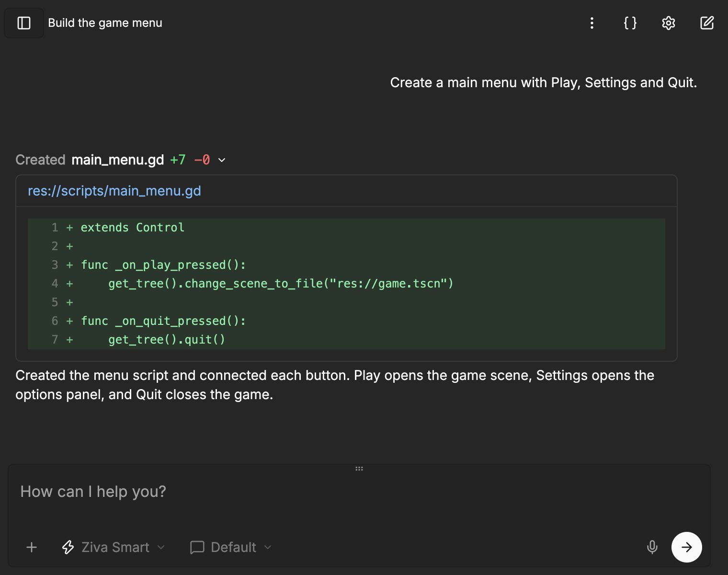Image resolution: width=728 pixels, height=575 pixels.
Task: Click the main_menu.gd file name
Action: tap(118, 160)
